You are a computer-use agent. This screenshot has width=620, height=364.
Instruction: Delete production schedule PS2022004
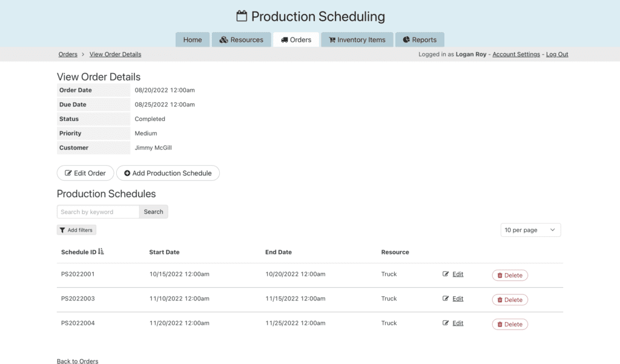pos(509,324)
